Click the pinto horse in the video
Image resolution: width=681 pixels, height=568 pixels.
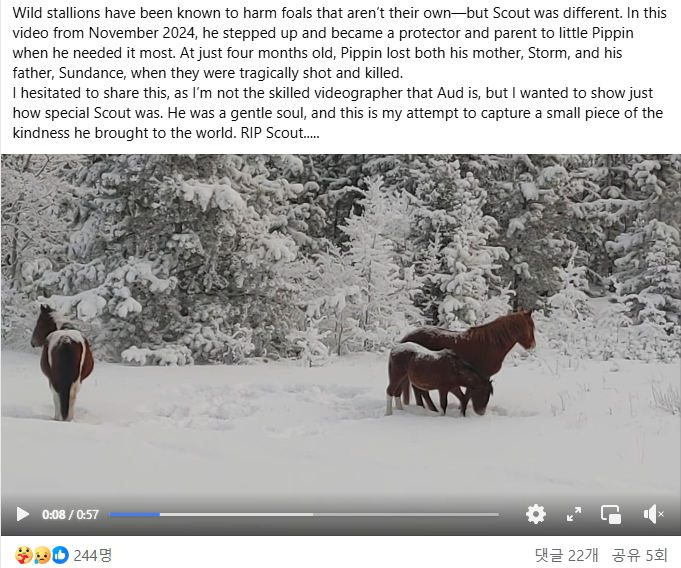tap(62, 363)
